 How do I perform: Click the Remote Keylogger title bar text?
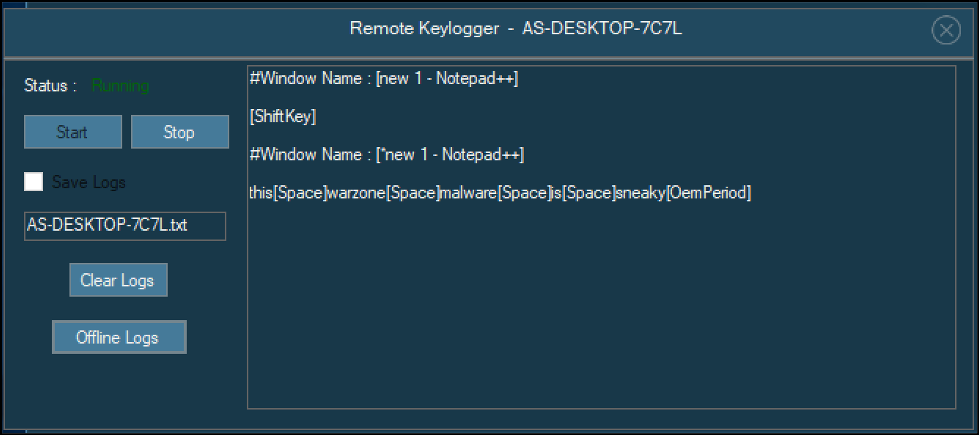516,28
